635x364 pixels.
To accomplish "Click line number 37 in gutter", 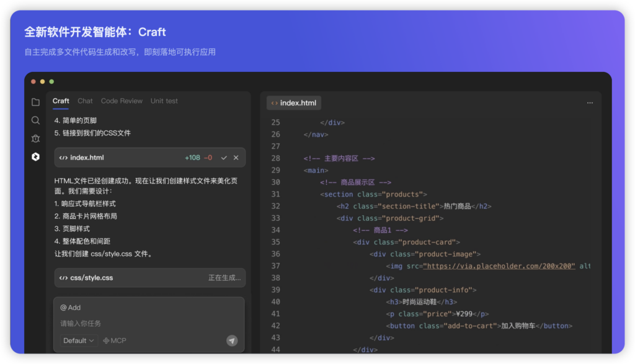I will coord(276,266).
